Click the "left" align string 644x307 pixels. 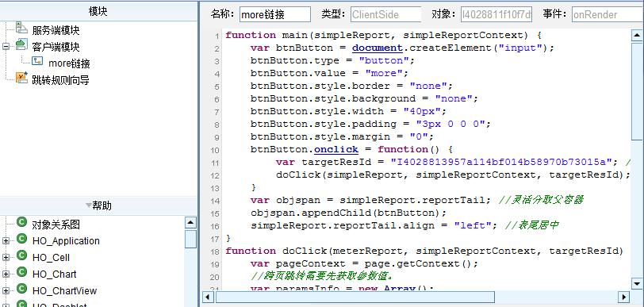[473, 225]
